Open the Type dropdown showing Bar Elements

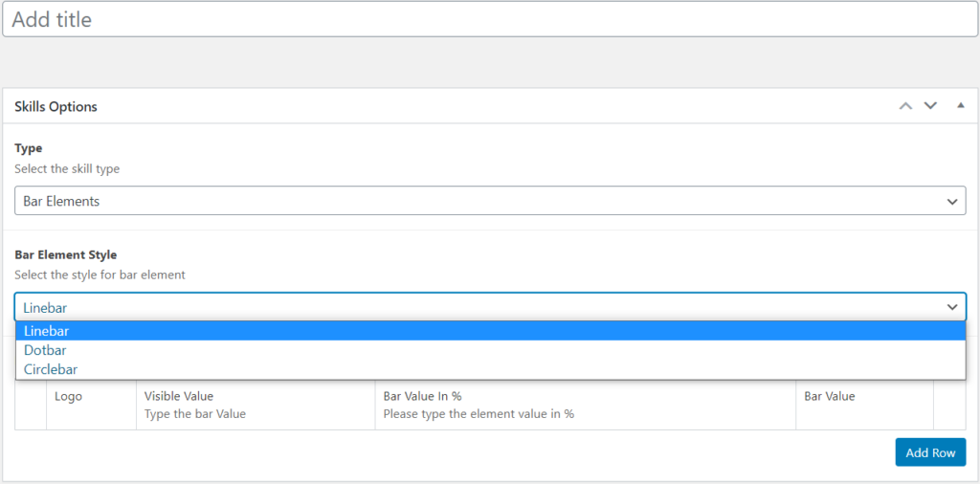coord(490,201)
